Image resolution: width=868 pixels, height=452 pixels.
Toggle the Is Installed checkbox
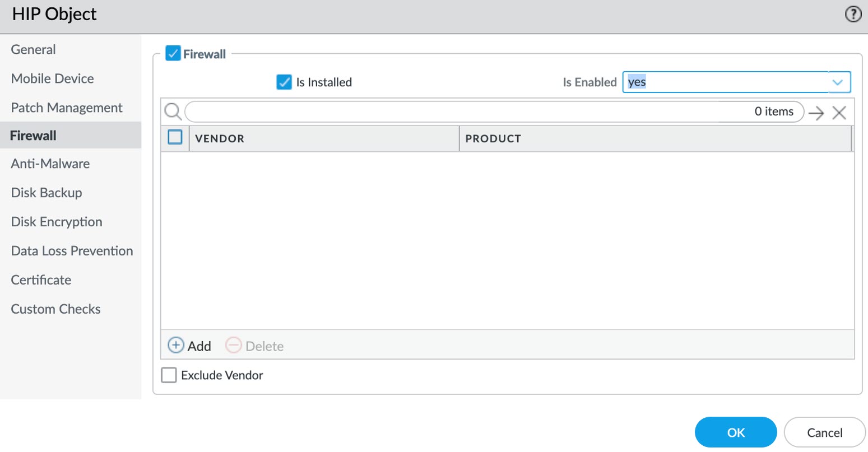point(284,82)
